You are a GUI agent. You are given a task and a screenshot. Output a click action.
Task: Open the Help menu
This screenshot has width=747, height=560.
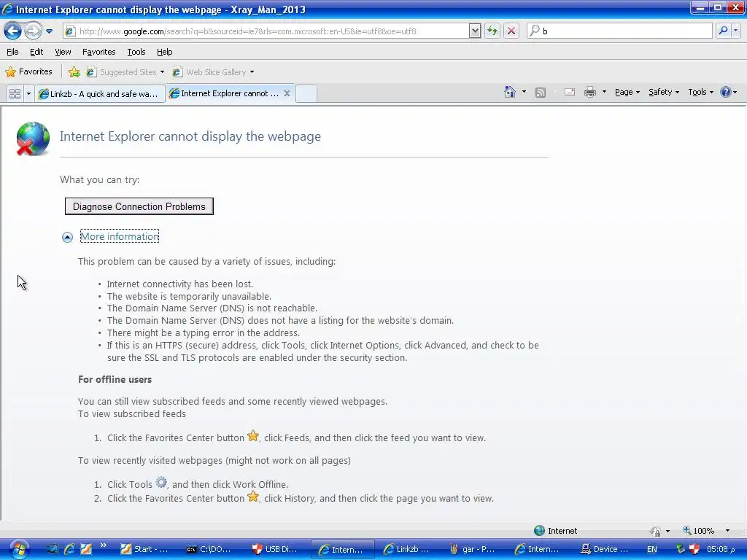click(164, 52)
